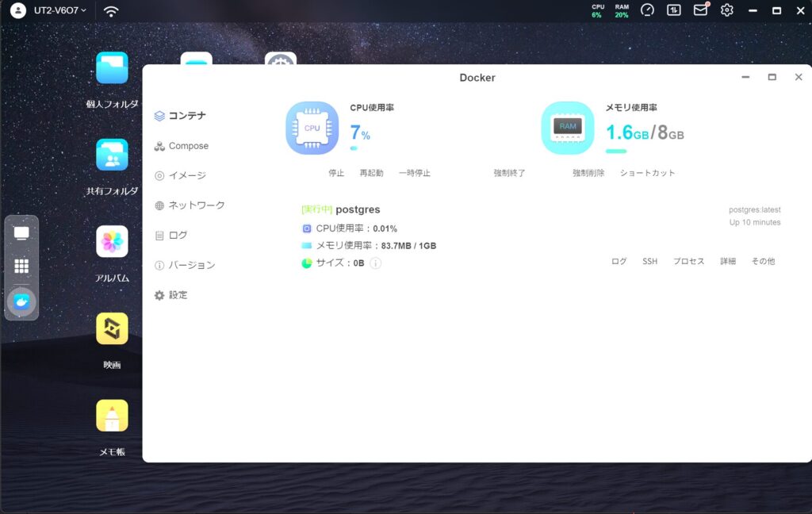Click the info icon beside サイズ 0B

coord(376,263)
